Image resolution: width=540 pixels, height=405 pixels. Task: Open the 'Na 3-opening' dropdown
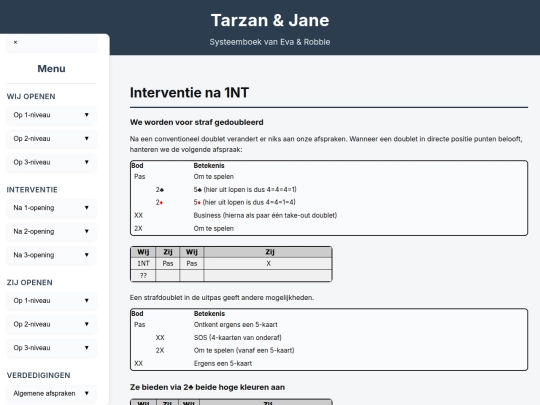pyautogui.click(x=51, y=255)
